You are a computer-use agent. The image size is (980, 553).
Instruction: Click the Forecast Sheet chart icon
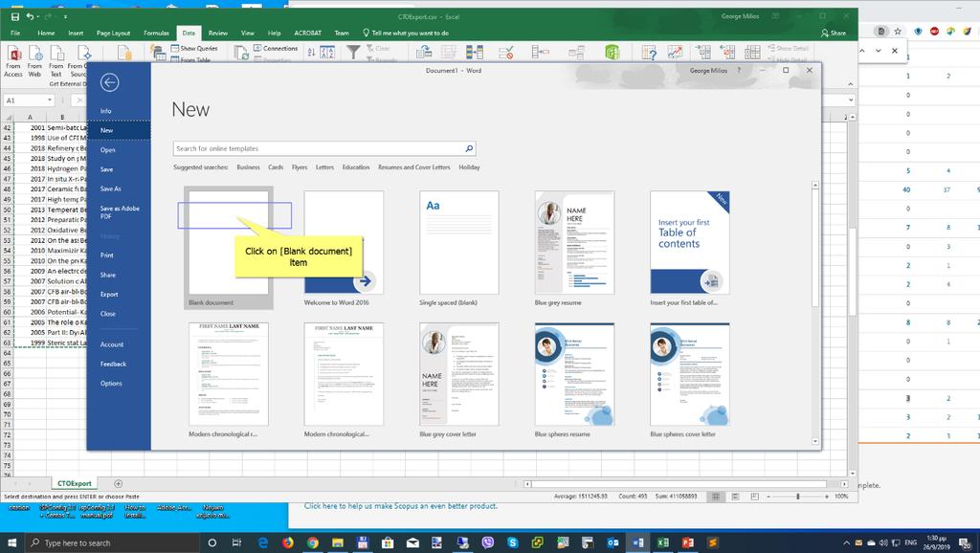pos(675,53)
